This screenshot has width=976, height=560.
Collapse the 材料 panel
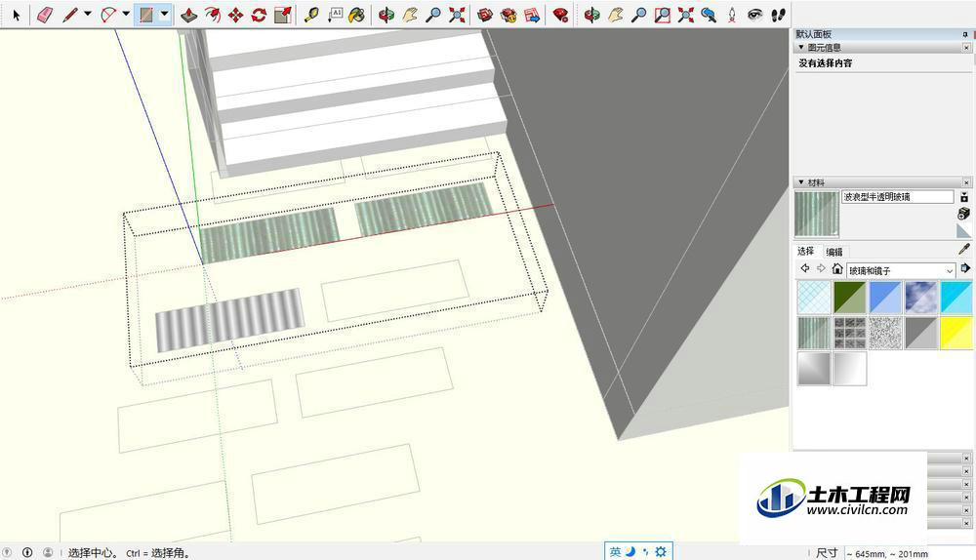801,182
